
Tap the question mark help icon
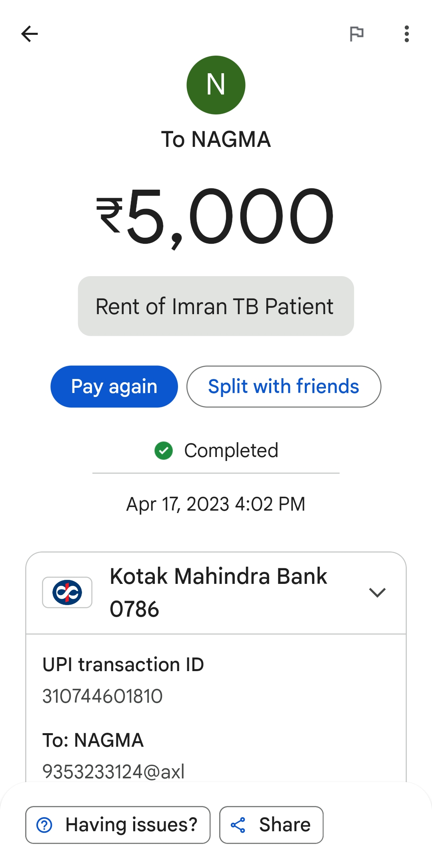pyautogui.click(x=44, y=825)
